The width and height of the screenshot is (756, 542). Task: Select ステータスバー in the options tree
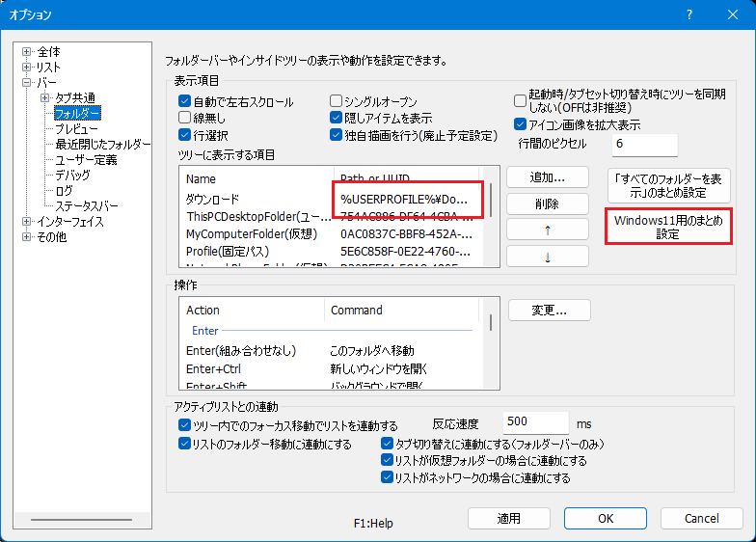(x=87, y=205)
